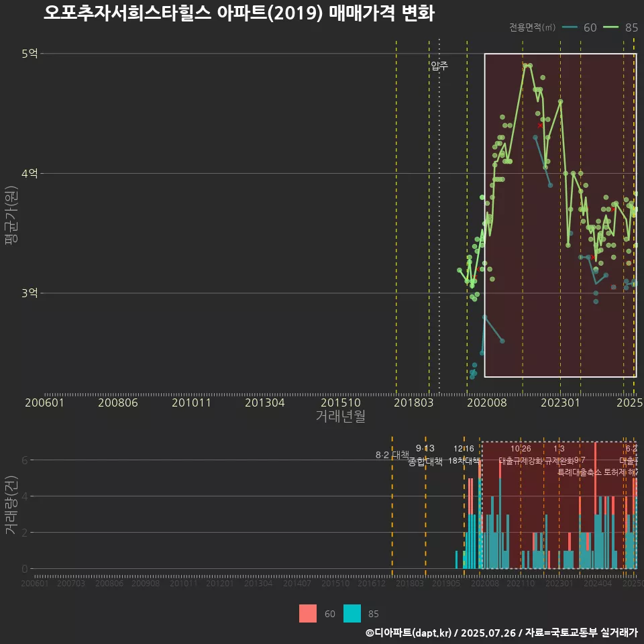Click the teal 85 swatch in bottom legend

[x=352, y=614]
